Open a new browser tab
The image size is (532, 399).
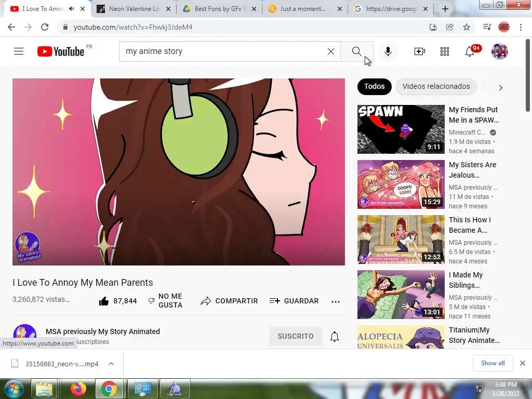445,9
